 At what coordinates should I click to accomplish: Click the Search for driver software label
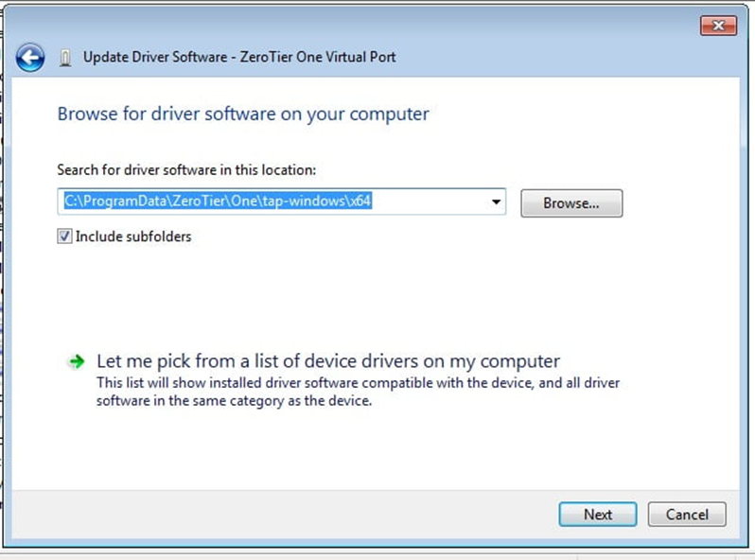[186, 170]
